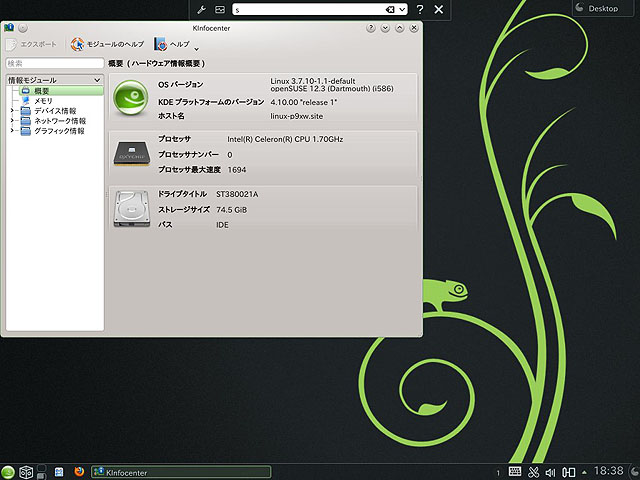Image resolution: width=640 pixels, height=480 pixels.
Task: Click the bus value IDE
Action: tap(222, 225)
